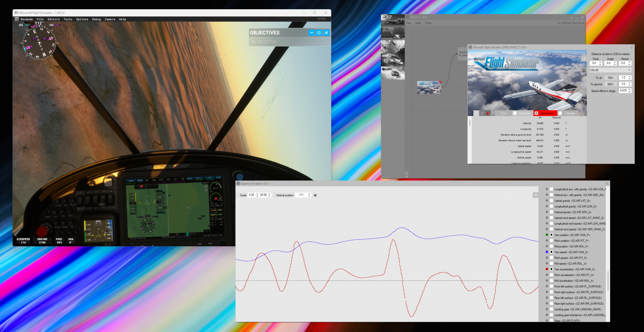Click the joystick icon beside the image

pyautogui.click(x=584, y=70)
